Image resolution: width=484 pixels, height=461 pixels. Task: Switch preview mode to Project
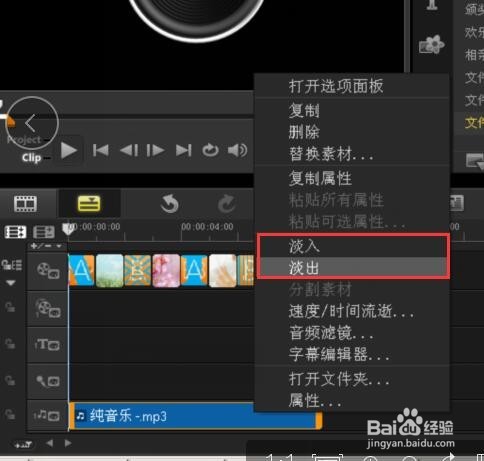click(x=24, y=139)
